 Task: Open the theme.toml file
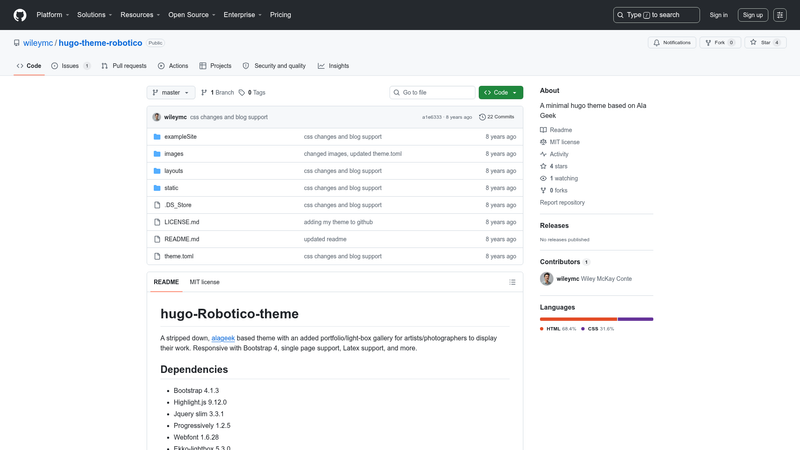[179, 256]
